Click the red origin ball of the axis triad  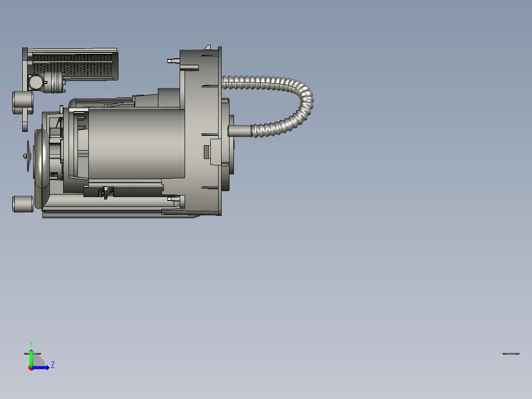31,368
